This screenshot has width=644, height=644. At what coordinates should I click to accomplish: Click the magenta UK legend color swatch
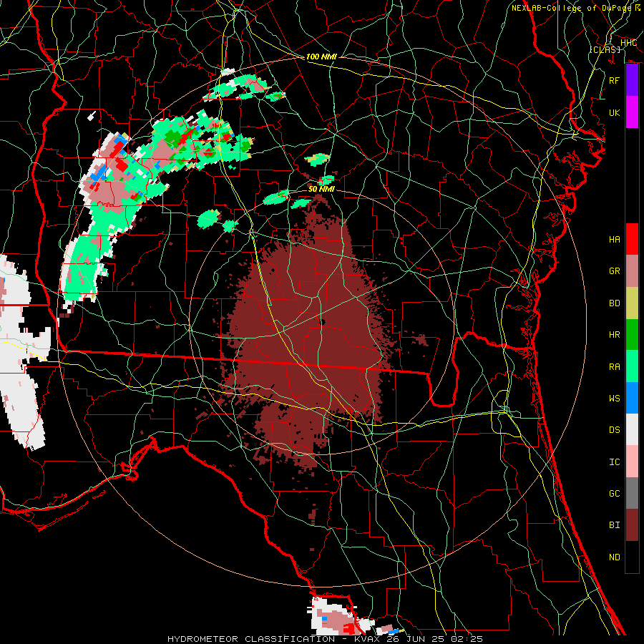coord(632,112)
